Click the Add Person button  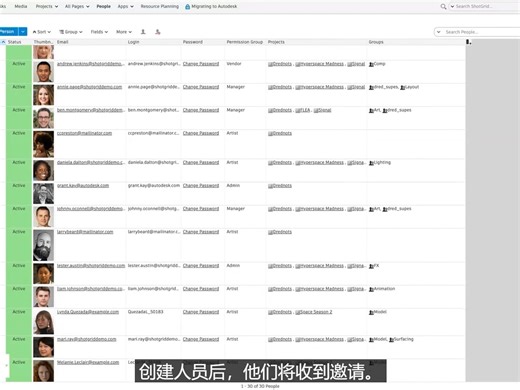pyautogui.click(x=9, y=32)
